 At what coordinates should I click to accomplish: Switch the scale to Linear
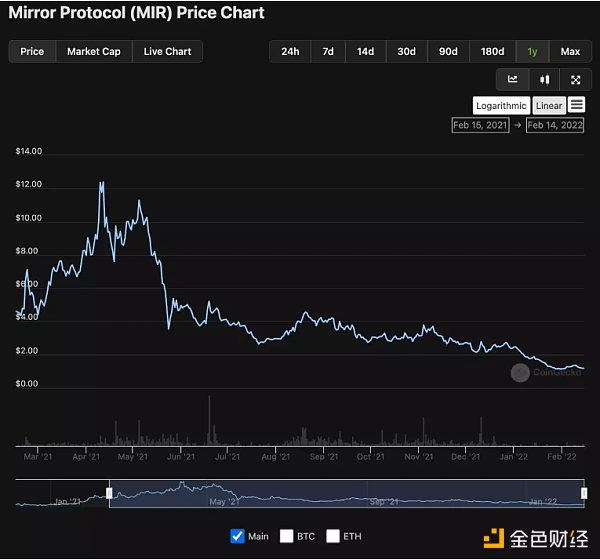point(549,106)
